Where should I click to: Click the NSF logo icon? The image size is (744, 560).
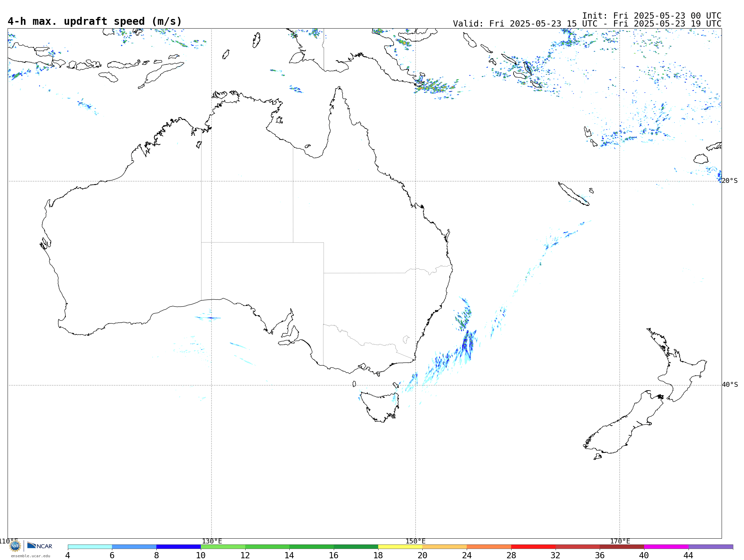15,546
